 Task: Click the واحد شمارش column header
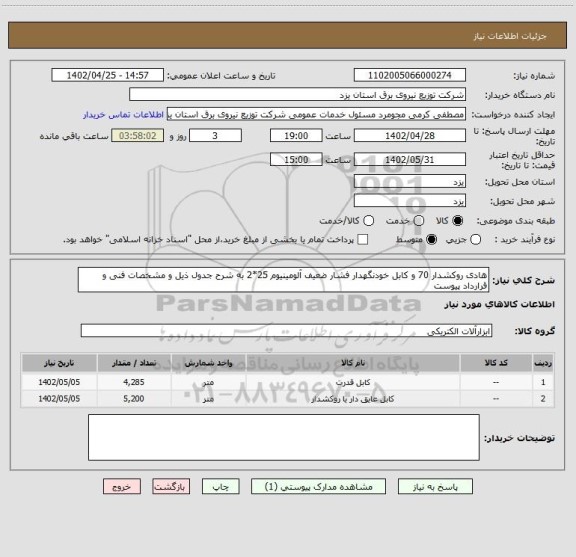point(208,363)
